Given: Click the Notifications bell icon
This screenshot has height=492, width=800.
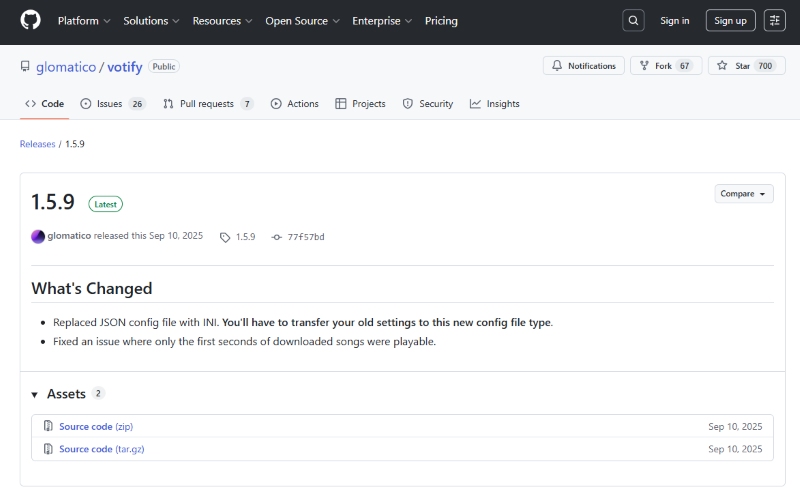Looking at the screenshot, I should (x=557, y=66).
